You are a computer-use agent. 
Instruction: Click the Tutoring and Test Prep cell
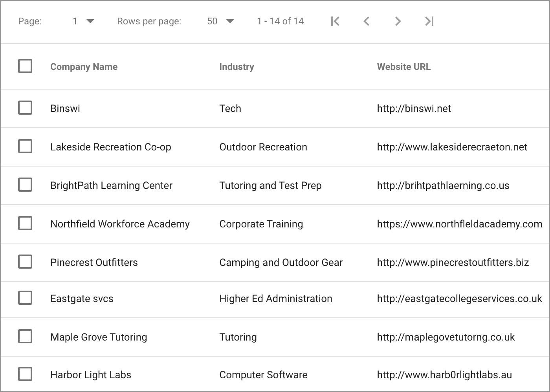point(270,185)
